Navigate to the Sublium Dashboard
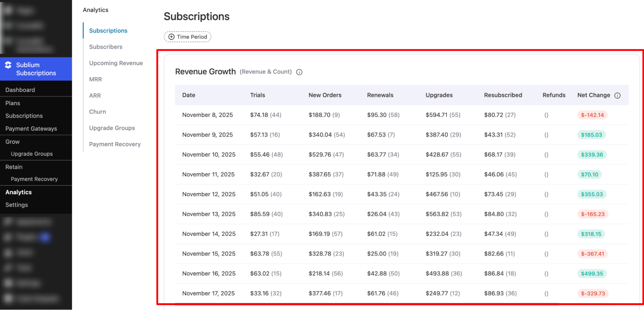 tap(20, 90)
